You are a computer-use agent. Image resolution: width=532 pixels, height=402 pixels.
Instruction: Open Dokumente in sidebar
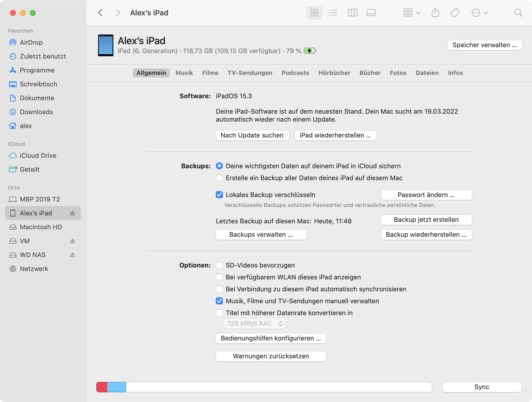[x=43, y=98]
